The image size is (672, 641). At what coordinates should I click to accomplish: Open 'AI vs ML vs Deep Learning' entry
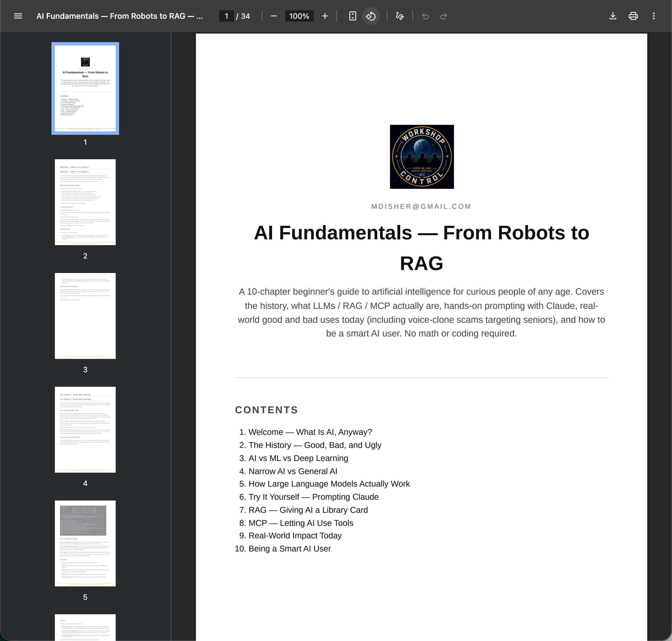298,458
